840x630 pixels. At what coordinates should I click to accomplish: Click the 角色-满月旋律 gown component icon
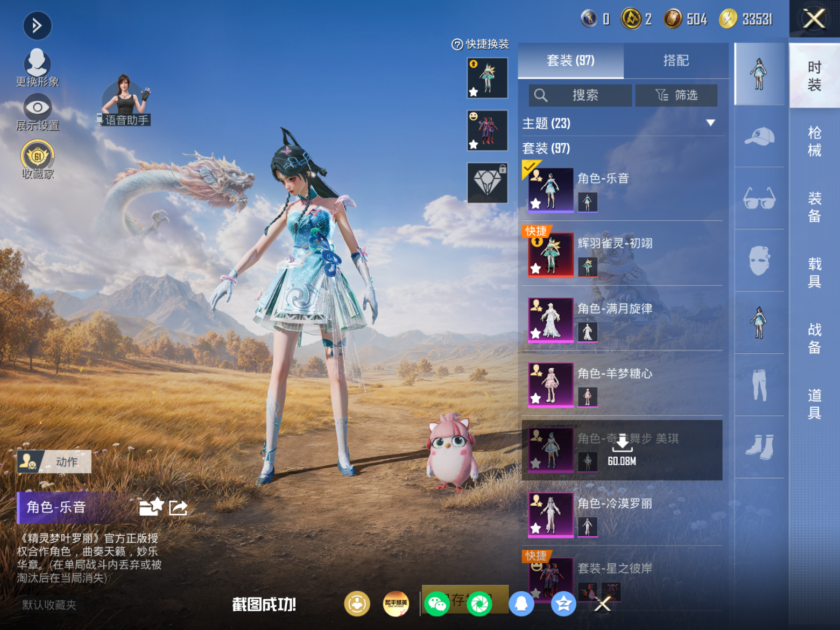588,332
